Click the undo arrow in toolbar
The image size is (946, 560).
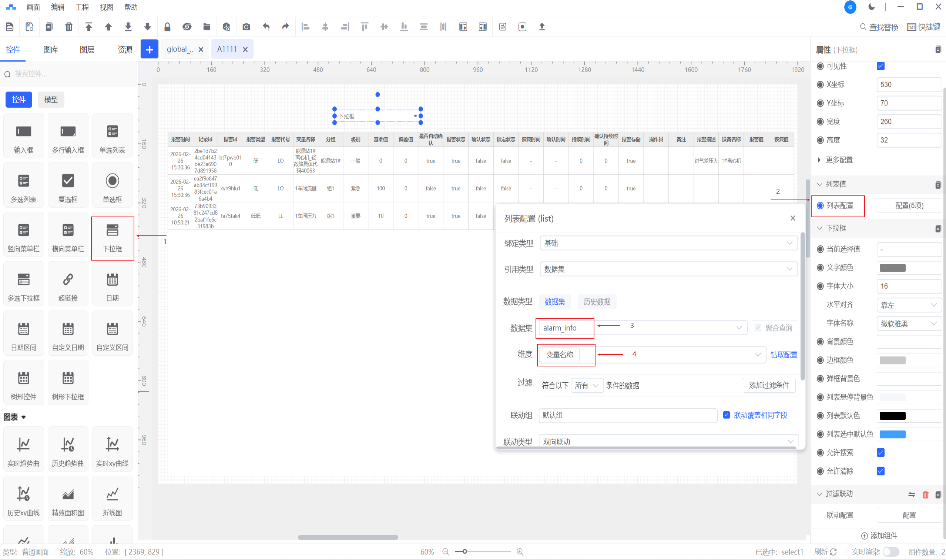coord(266,27)
